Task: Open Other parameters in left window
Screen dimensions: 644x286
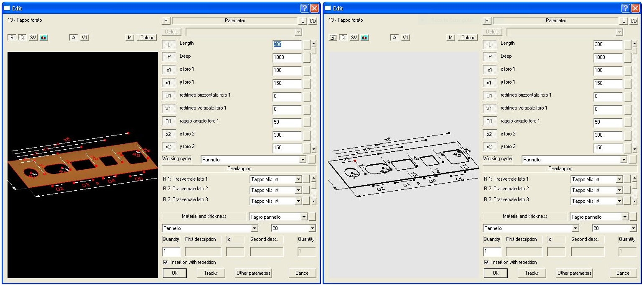Action: pos(254,273)
